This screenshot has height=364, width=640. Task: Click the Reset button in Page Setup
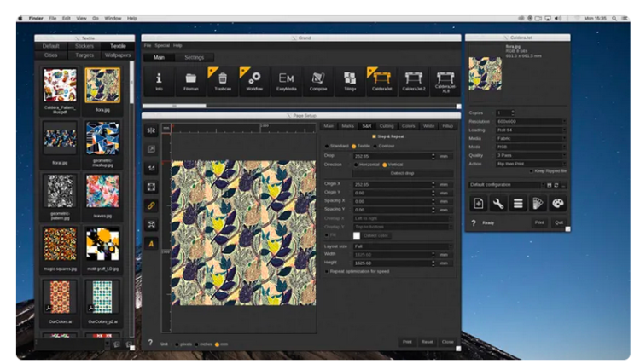tap(427, 342)
